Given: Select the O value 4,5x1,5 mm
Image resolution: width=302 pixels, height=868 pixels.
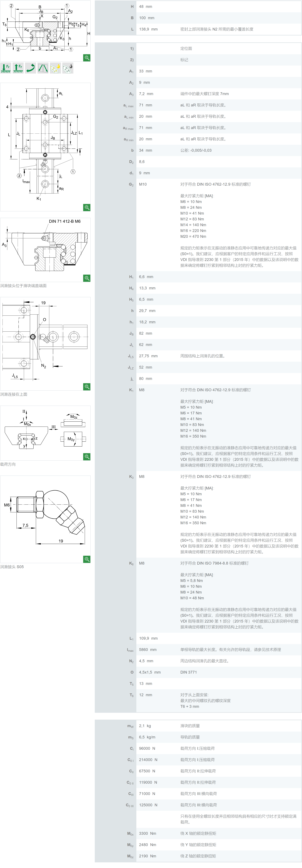Looking at the screenshot, I should pyautogui.click(x=150, y=672).
